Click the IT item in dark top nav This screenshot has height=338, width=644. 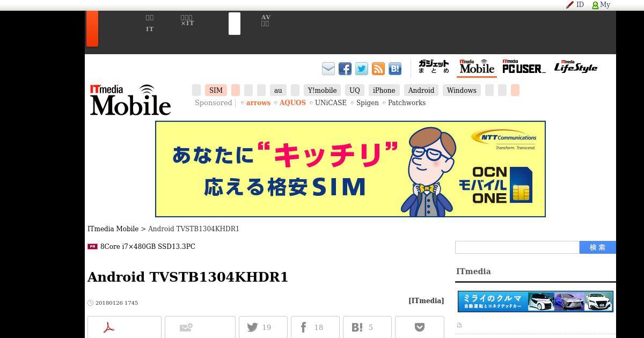(150, 29)
